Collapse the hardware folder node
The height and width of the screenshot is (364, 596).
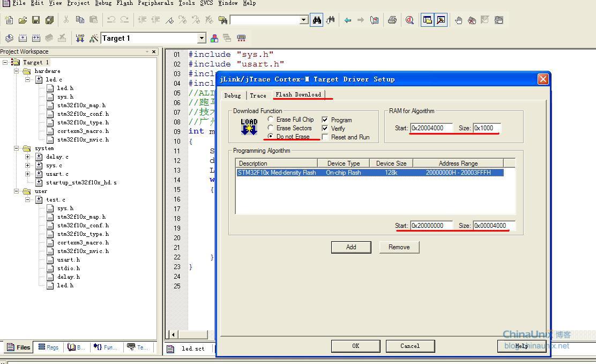pyautogui.click(x=16, y=71)
